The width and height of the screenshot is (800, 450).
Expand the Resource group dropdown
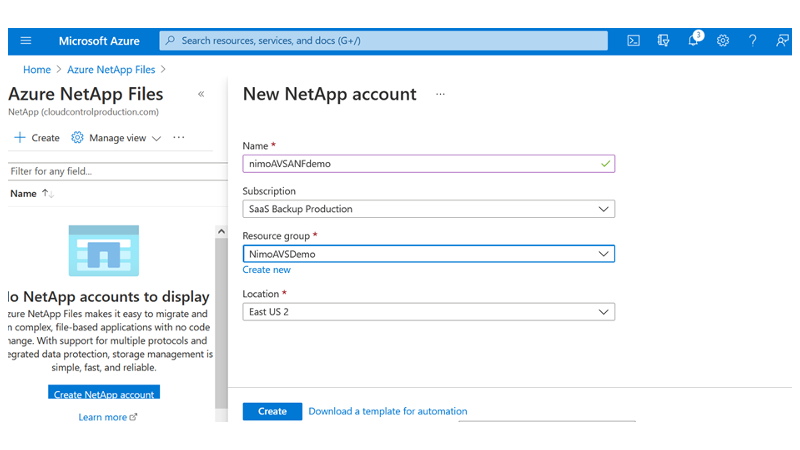[x=428, y=254]
